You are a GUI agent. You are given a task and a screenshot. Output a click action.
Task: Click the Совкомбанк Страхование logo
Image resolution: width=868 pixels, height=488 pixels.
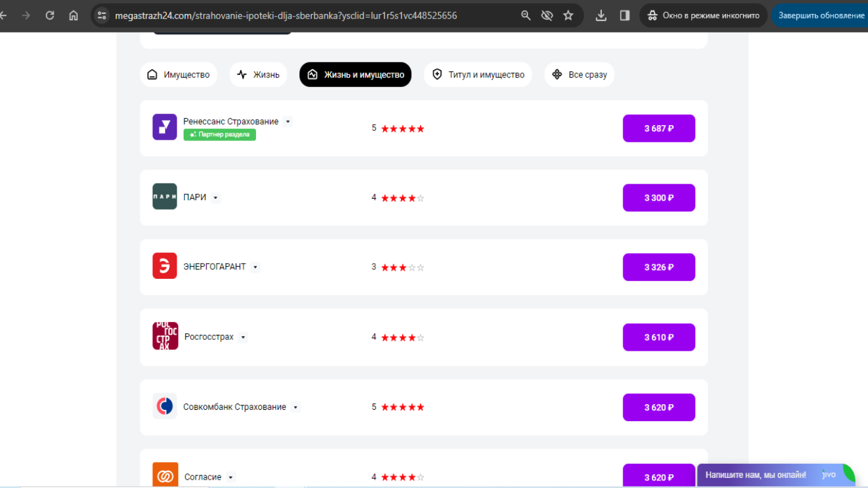point(165,406)
